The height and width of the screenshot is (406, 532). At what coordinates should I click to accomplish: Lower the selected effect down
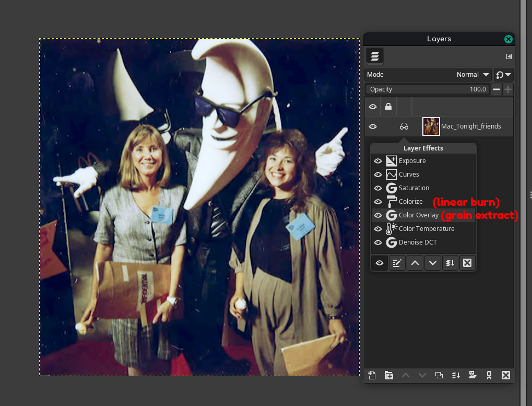[432, 263]
